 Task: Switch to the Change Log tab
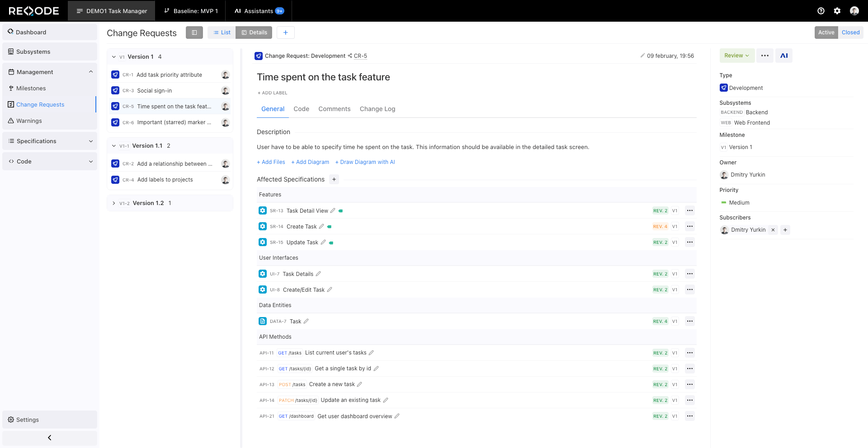click(377, 109)
